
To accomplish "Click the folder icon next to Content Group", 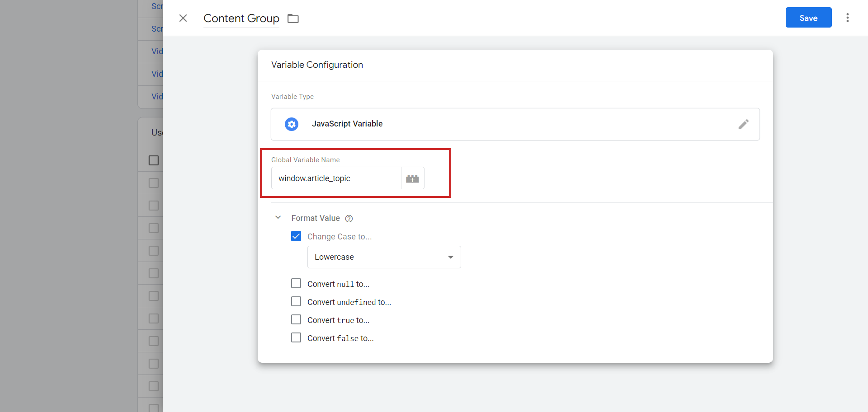I will tap(293, 18).
